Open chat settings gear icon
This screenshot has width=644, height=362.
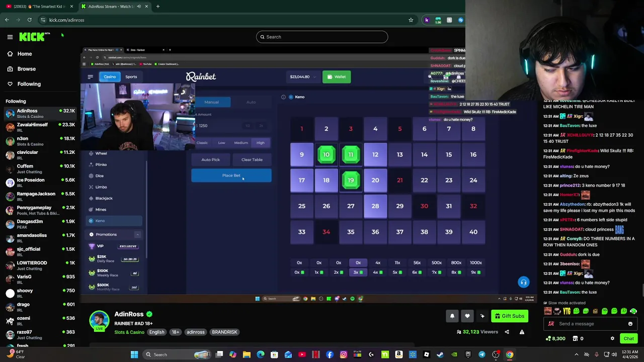[x=612, y=338]
